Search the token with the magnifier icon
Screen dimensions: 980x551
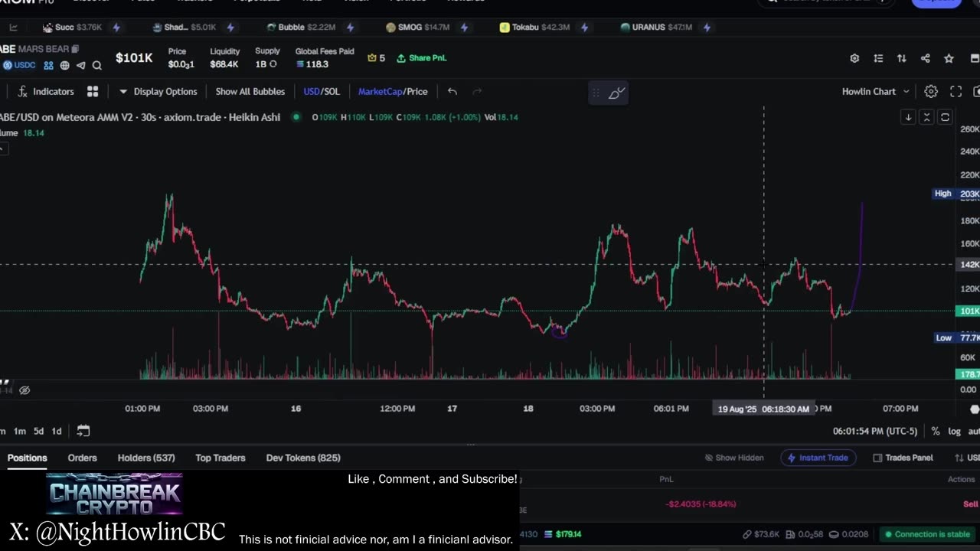pyautogui.click(x=96, y=66)
